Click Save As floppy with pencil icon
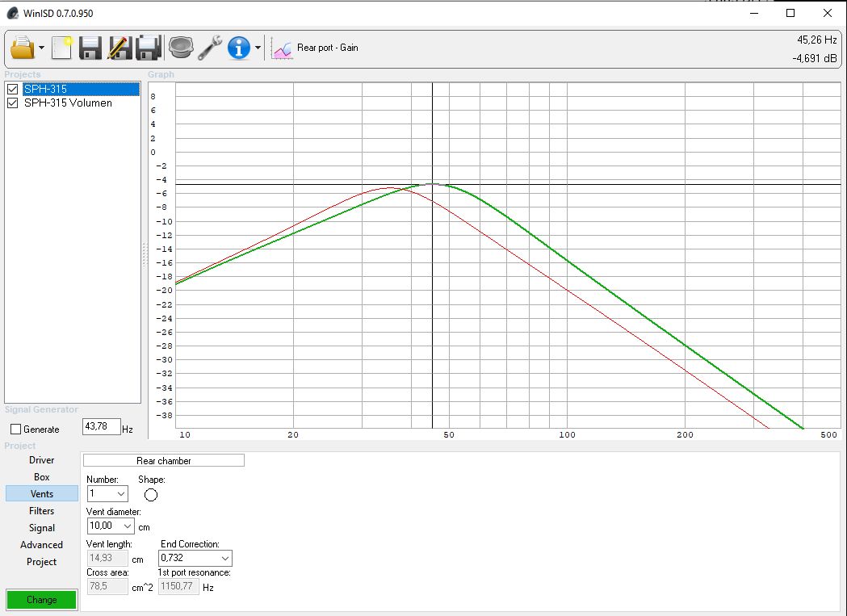 [120, 48]
